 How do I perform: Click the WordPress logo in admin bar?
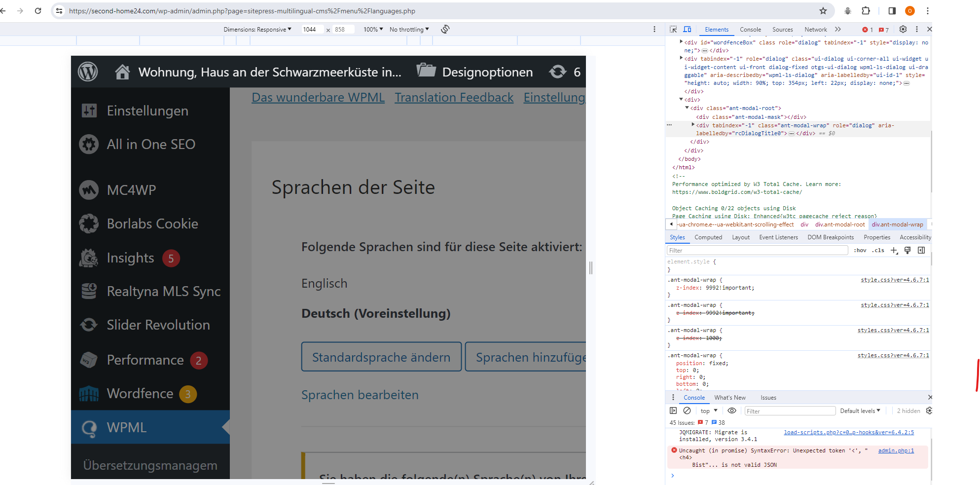[x=88, y=72]
